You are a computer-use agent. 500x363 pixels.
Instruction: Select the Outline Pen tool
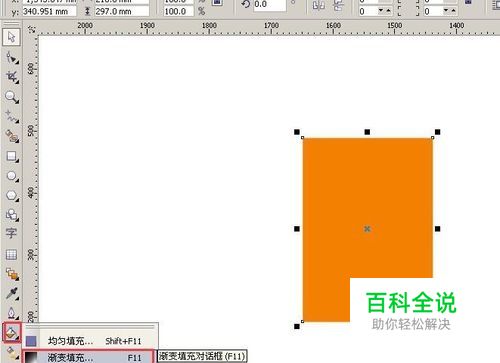(x=12, y=313)
